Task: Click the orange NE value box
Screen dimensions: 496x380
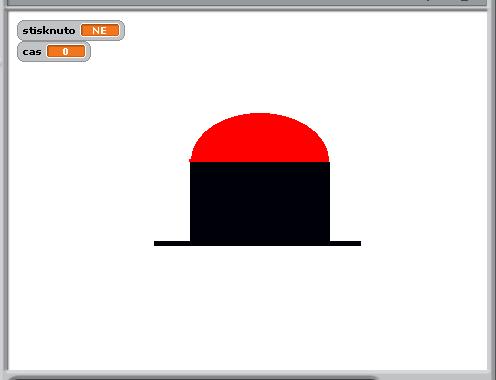Action: coord(100,30)
